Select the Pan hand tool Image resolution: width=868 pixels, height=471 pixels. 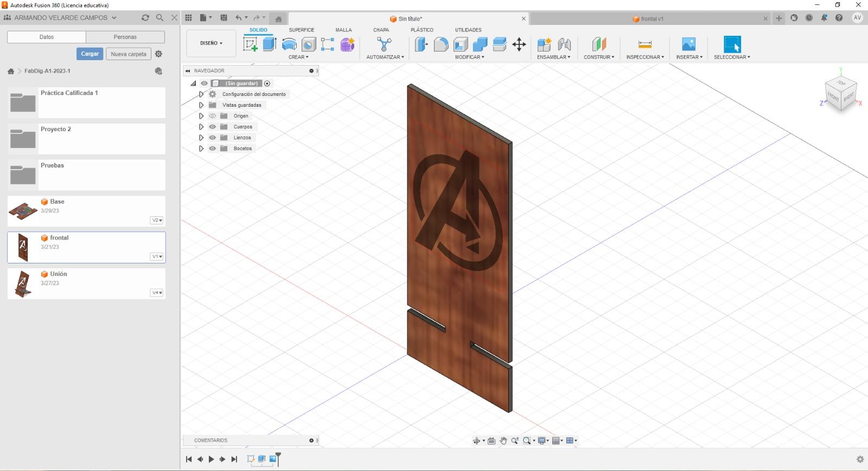503,441
